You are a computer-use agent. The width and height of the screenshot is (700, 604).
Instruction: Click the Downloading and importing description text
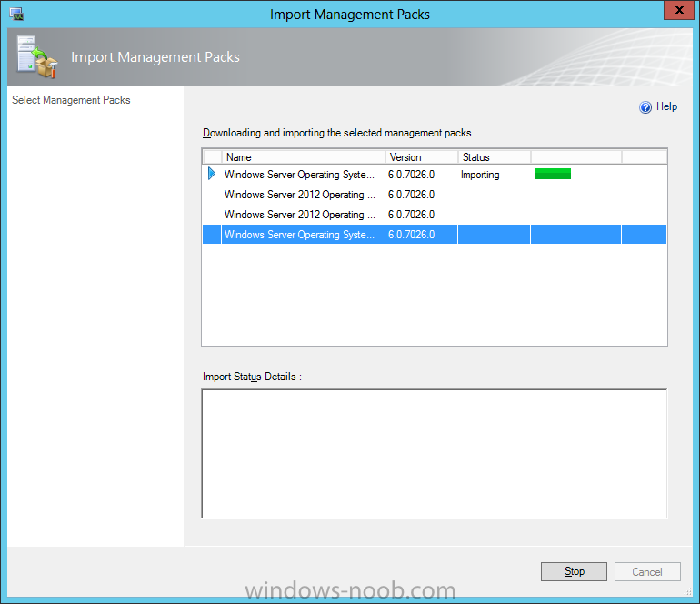pos(338,133)
